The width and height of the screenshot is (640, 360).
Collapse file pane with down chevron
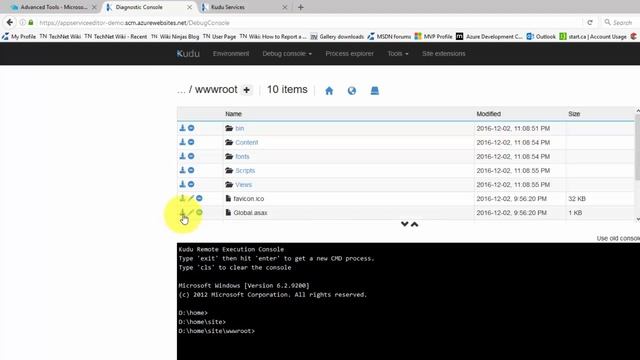pyautogui.click(x=404, y=224)
